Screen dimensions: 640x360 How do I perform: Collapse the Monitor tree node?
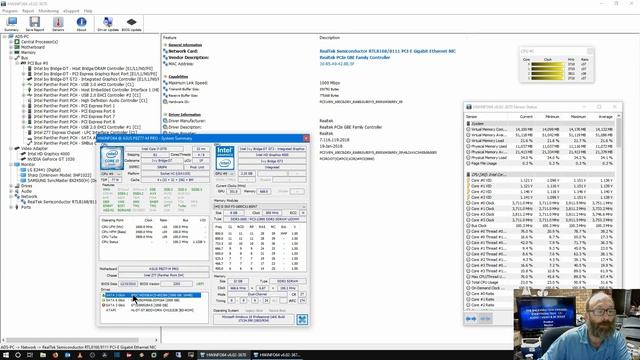coord(11,164)
